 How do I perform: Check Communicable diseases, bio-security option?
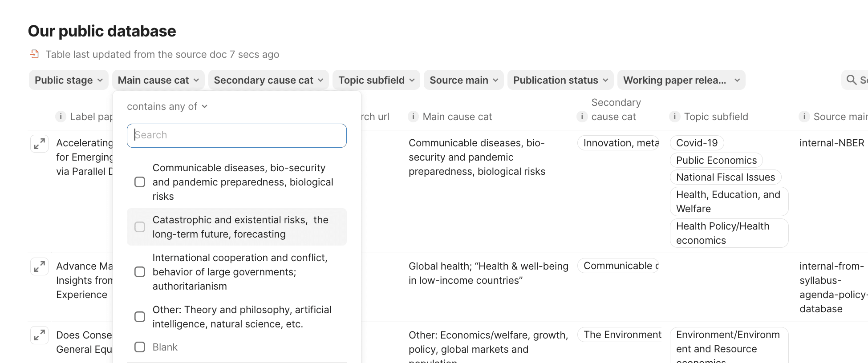(x=140, y=182)
